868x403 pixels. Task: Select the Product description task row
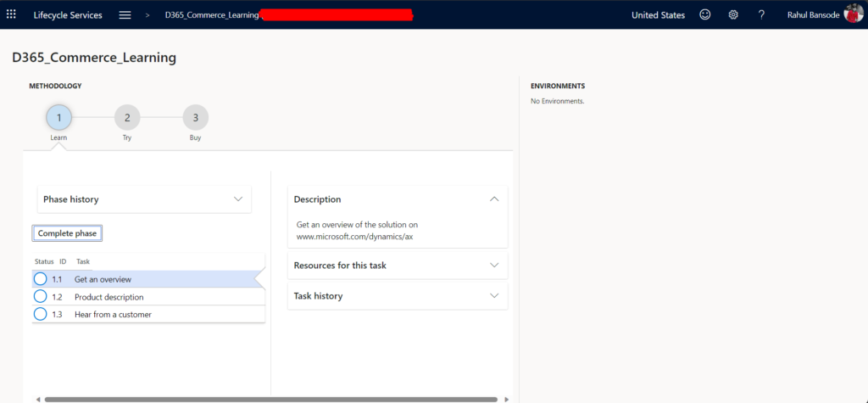[148, 297]
